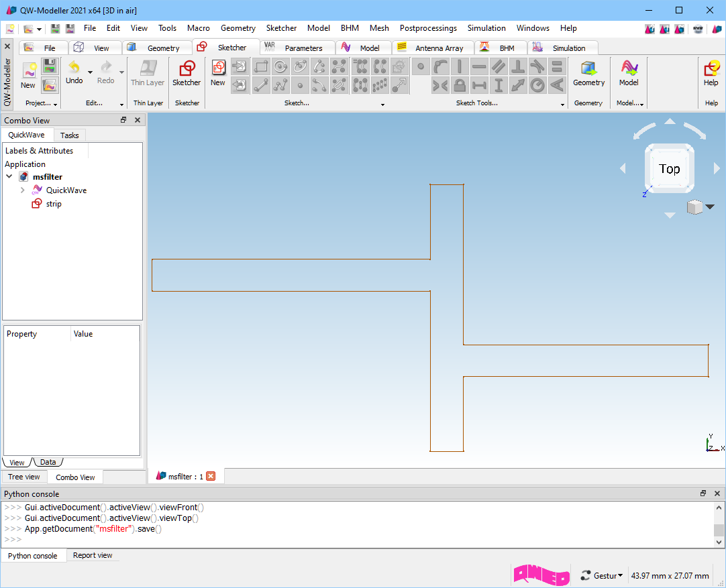Click the Python console input prompt line
Screen dimensions: 726x588
pyautogui.click(x=358, y=540)
